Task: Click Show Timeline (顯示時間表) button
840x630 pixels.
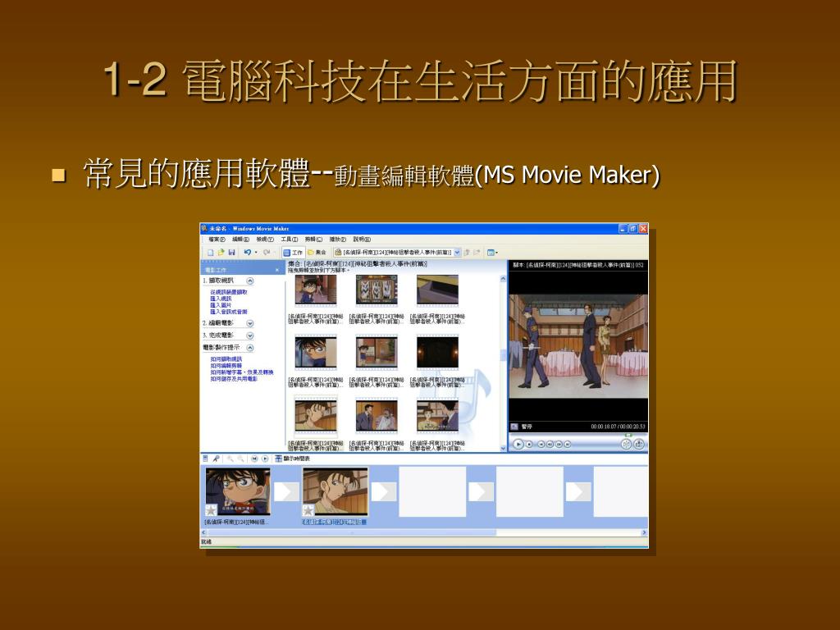Action: (293, 459)
